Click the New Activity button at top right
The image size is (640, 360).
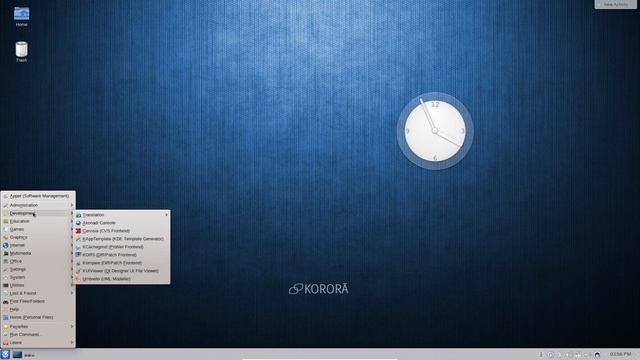tap(616, 4)
